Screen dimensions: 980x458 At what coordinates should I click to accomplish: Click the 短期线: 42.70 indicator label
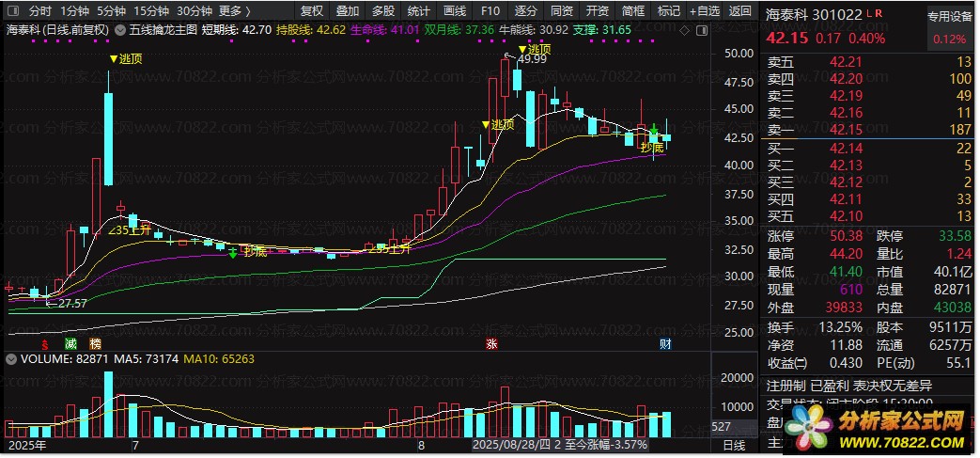[237, 29]
